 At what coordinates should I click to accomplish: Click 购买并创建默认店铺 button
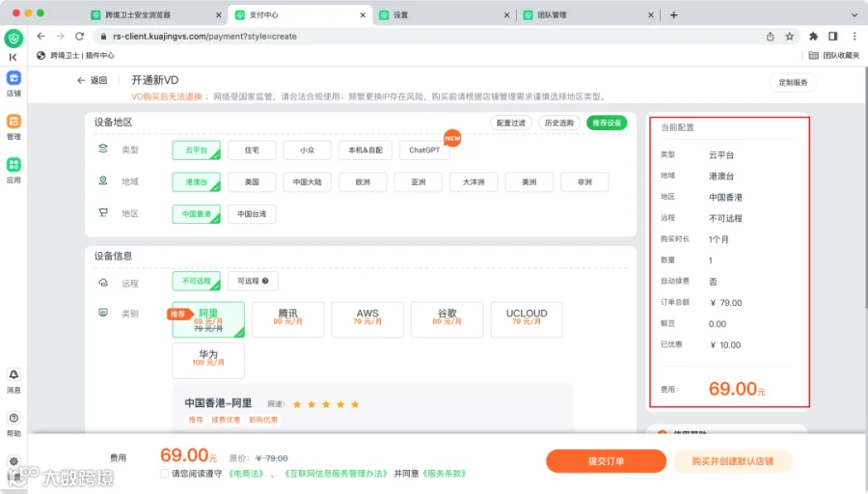pyautogui.click(x=732, y=461)
